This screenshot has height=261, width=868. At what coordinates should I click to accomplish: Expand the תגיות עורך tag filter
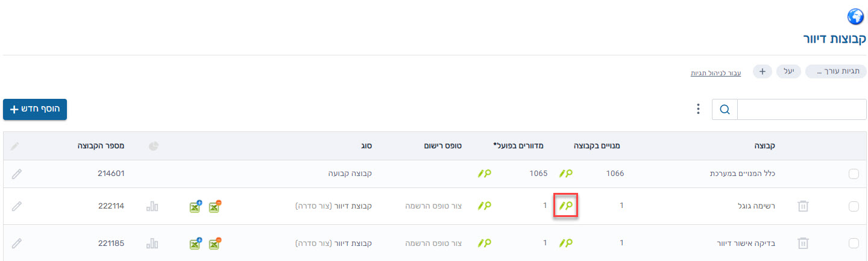(x=835, y=72)
